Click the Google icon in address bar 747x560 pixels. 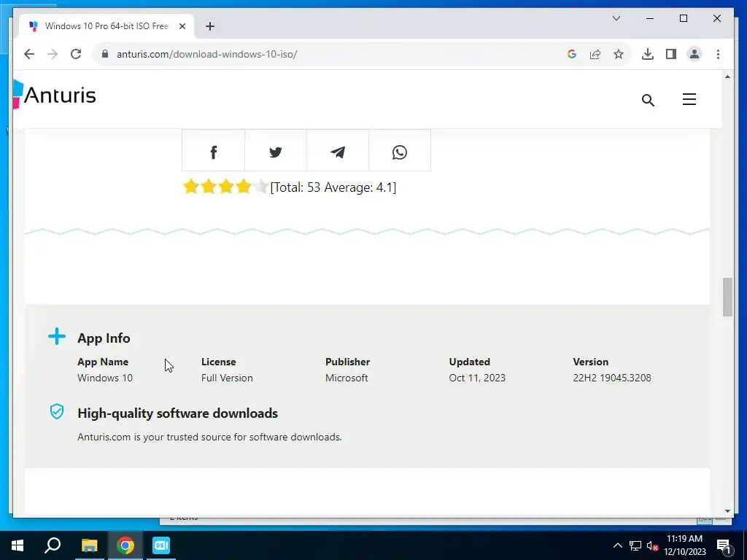572,54
